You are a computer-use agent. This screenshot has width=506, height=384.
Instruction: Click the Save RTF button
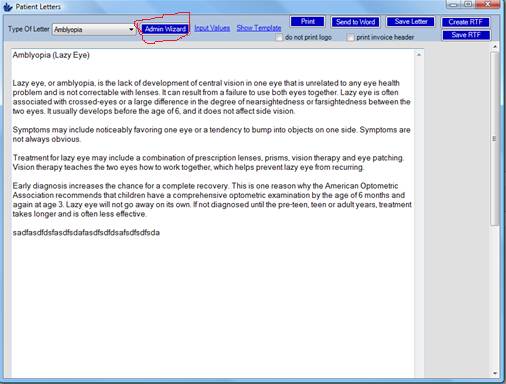click(x=466, y=35)
